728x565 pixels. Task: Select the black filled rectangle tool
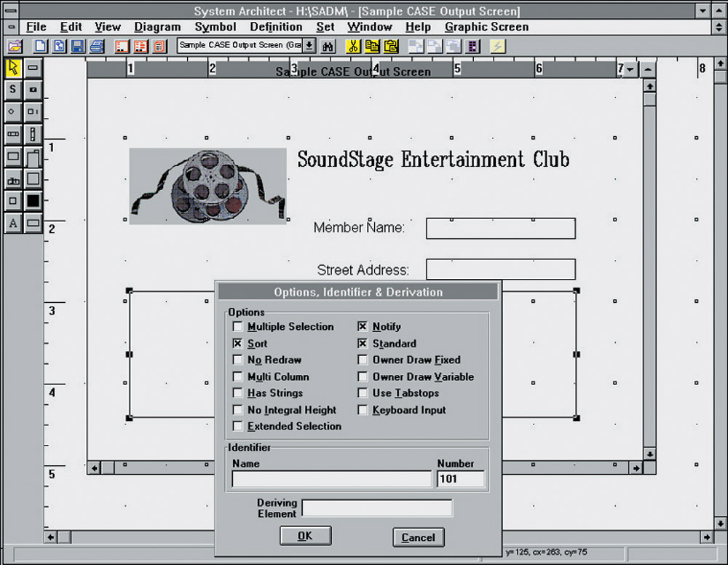click(33, 200)
